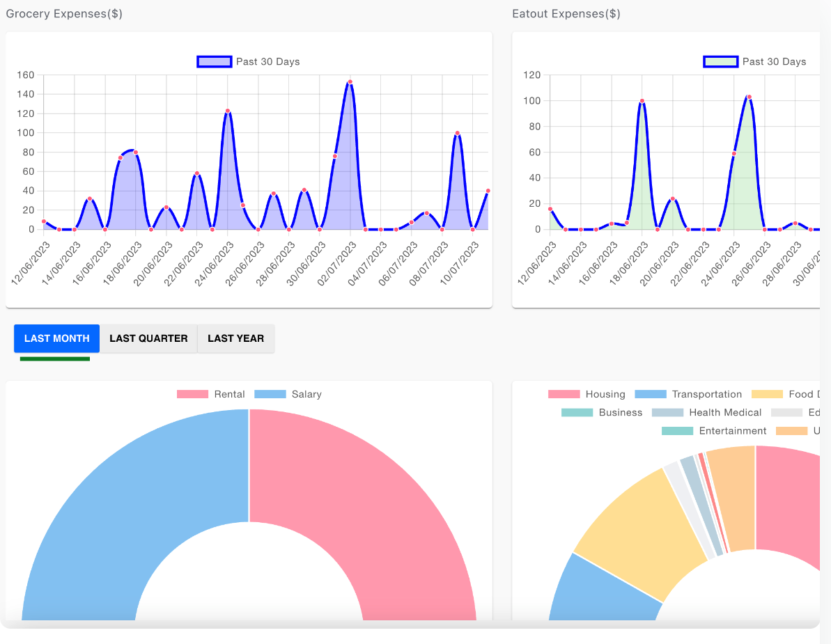Select the LAST MONTH tab

click(x=56, y=338)
